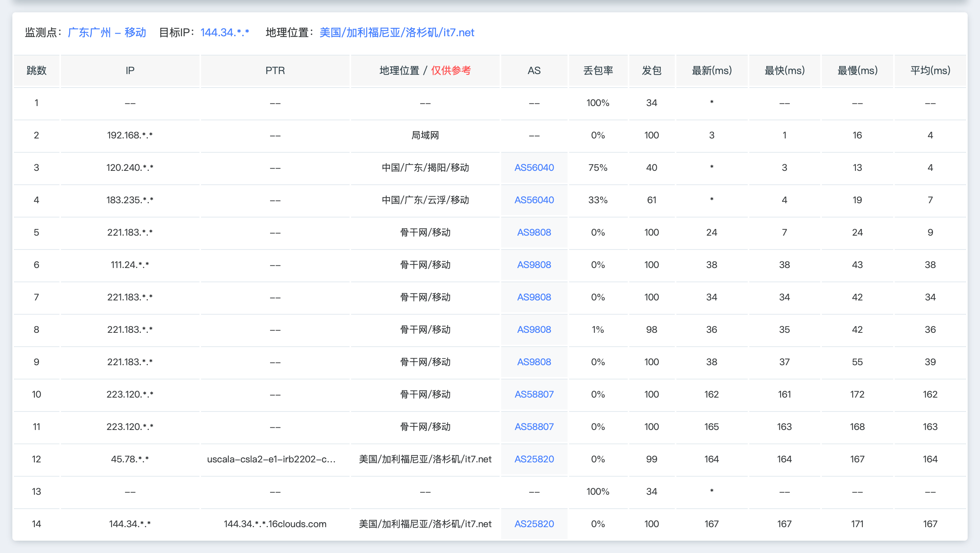
Task: Click the 平均(ms) column header
Action: coord(930,71)
